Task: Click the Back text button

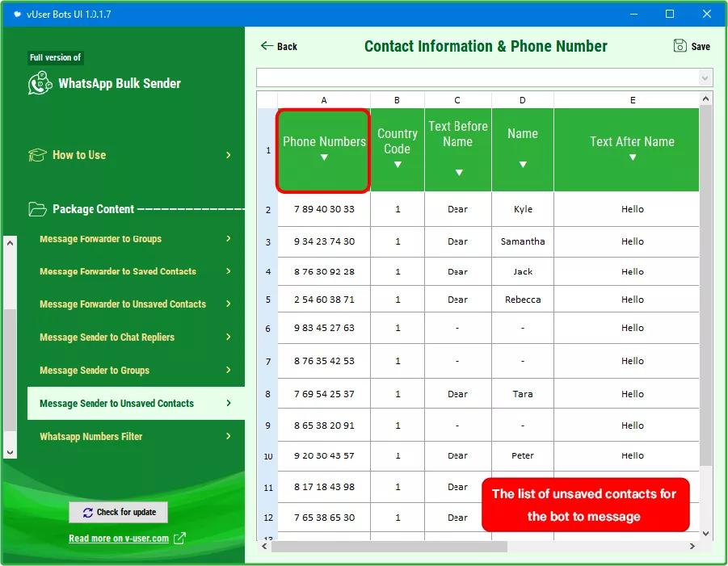Action: click(287, 46)
